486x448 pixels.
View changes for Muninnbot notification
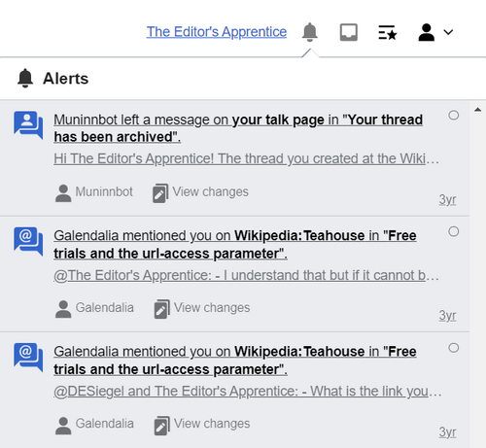210,191
